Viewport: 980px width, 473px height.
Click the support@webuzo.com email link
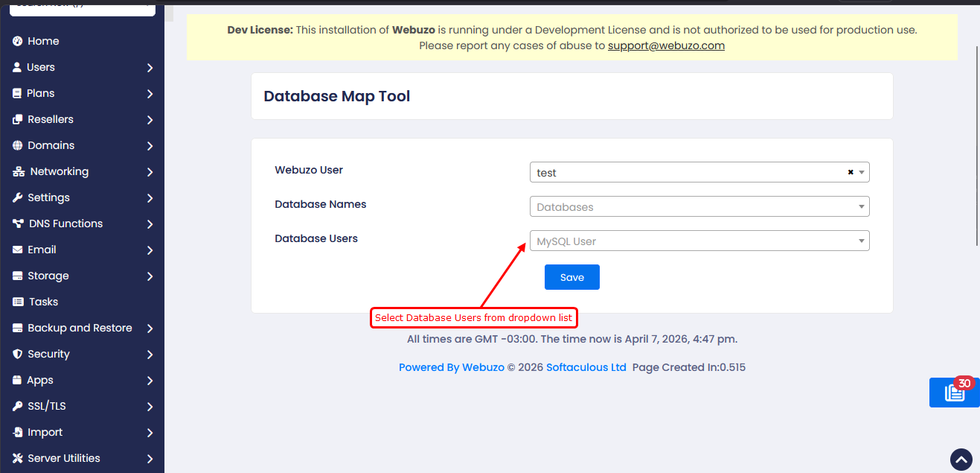tap(666, 45)
